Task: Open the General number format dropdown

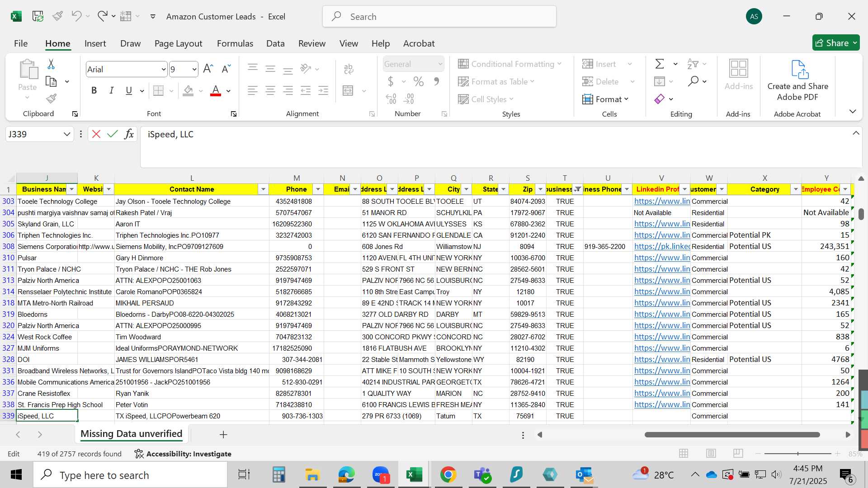Action: [440, 64]
